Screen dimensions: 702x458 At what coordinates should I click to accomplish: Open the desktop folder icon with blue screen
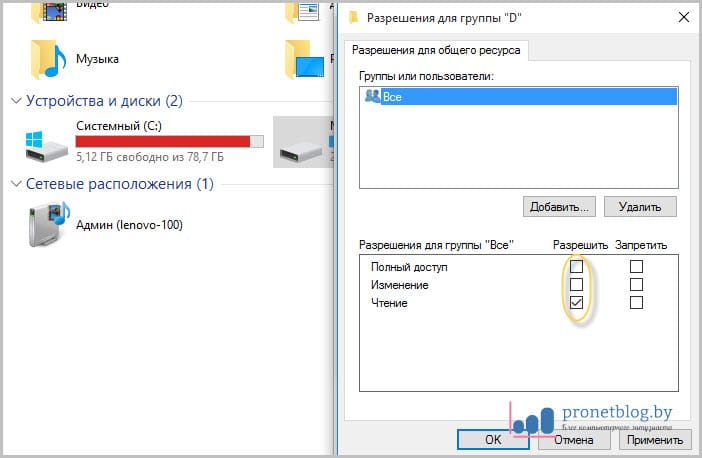(305, 58)
